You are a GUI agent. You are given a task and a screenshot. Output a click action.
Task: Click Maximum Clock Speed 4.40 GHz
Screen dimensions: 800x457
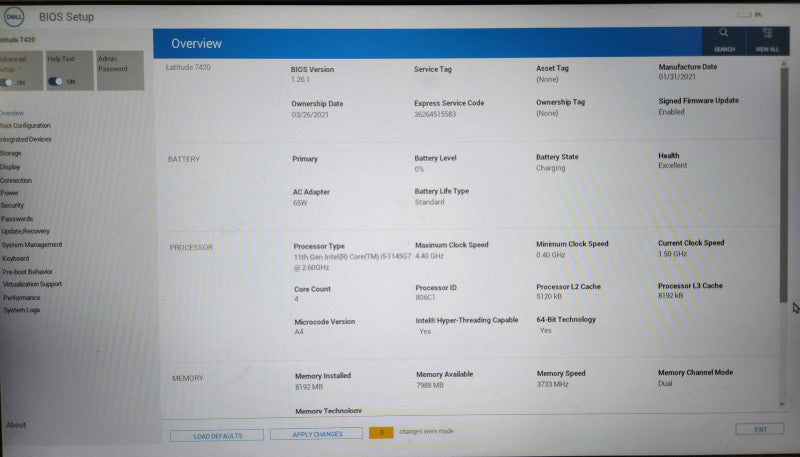tap(429, 256)
